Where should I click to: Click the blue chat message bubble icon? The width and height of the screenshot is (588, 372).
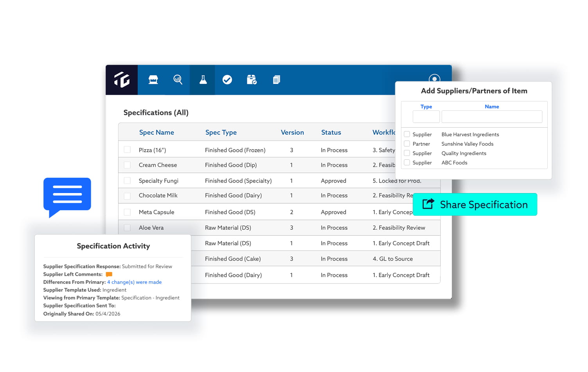pyautogui.click(x=67, y=197)
